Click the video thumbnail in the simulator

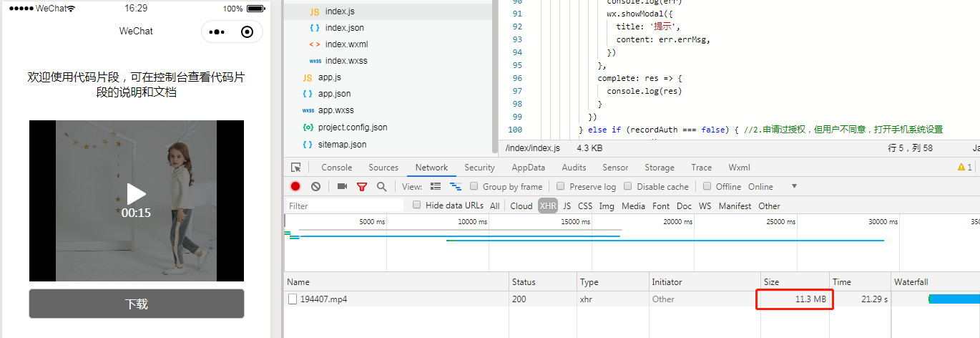(x=137, y=201)
